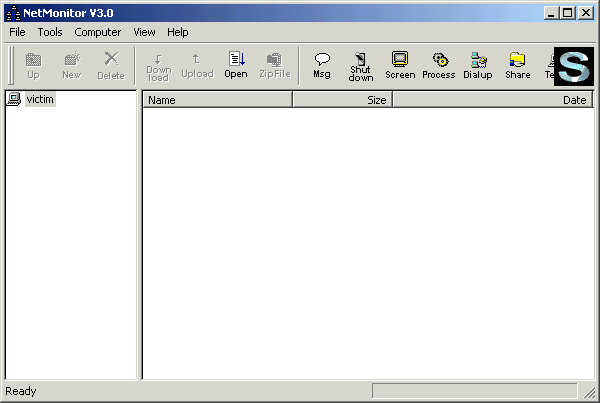Viewport: 600px width, 403px height.
Task: Open the Screen capture tool
Action: [400, 66]
